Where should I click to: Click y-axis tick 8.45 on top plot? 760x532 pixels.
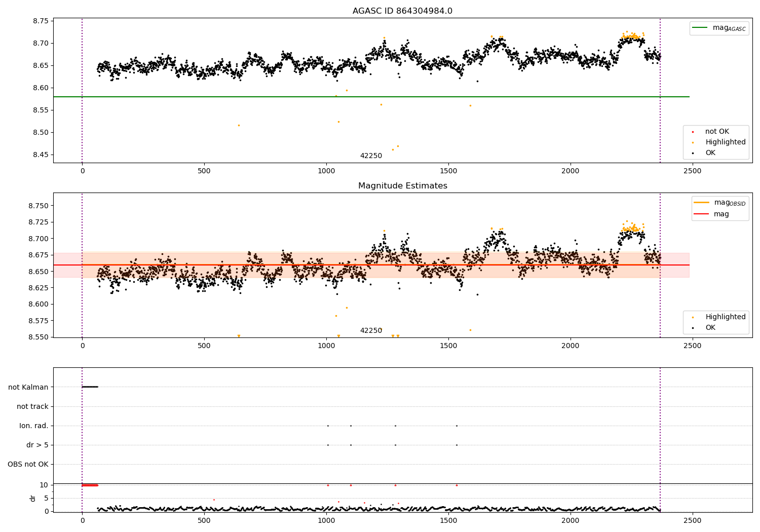pyautogui.click(x=41, y=155)
